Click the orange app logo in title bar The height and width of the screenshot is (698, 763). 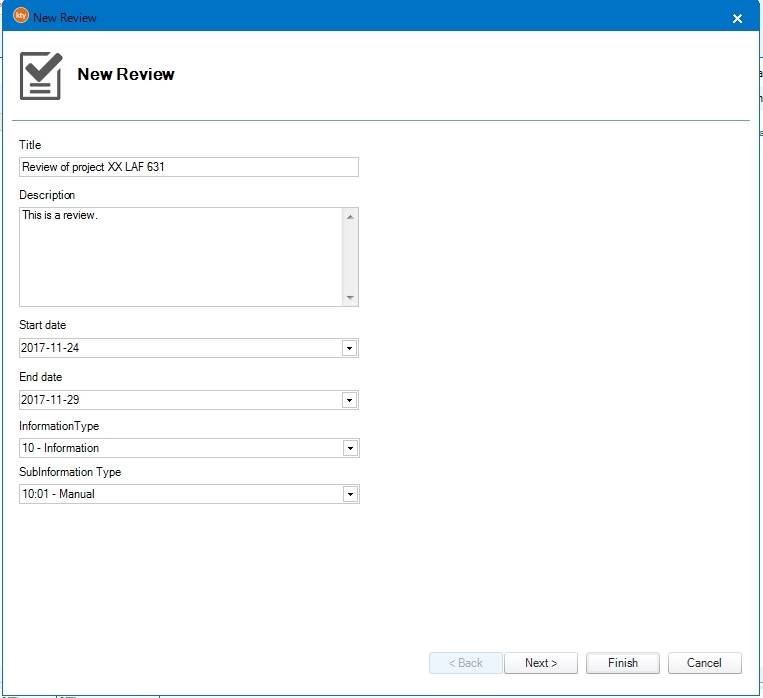[x=20, y=17]
